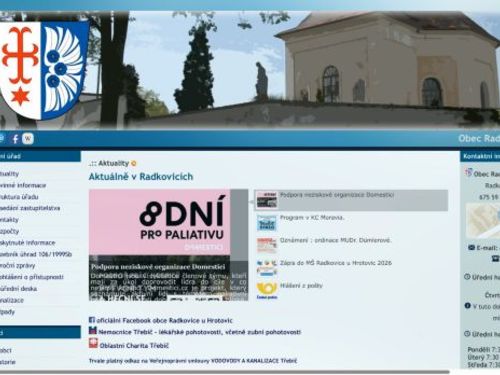This screenshot has height=375, width=500.
Task: Open 'Prohlášení o přístupnosti' in left menu
Action: pyautogui.click(x=31, y=277)
